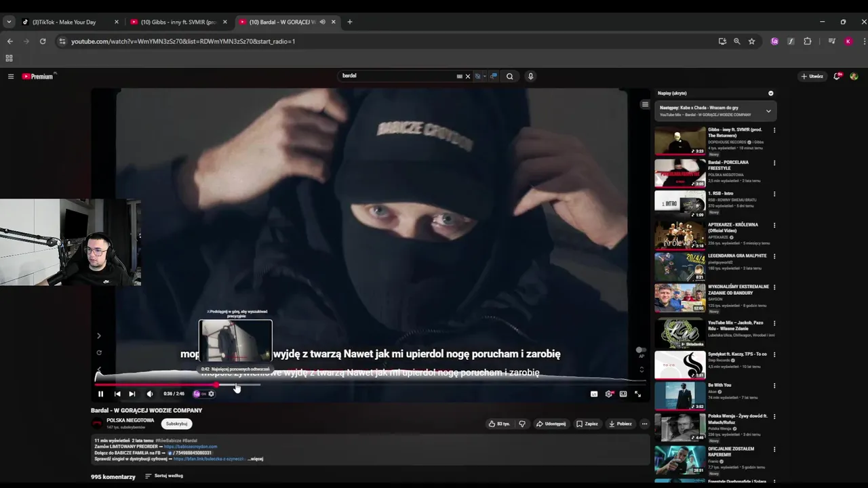Open Chrome extensions puzzle icon

(x=808, y=41)
